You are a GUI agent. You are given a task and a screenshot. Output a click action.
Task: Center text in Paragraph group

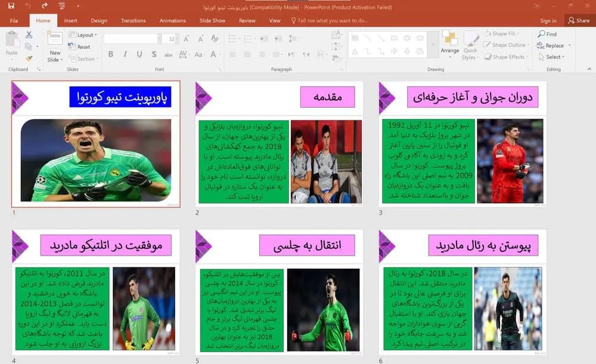247,54
